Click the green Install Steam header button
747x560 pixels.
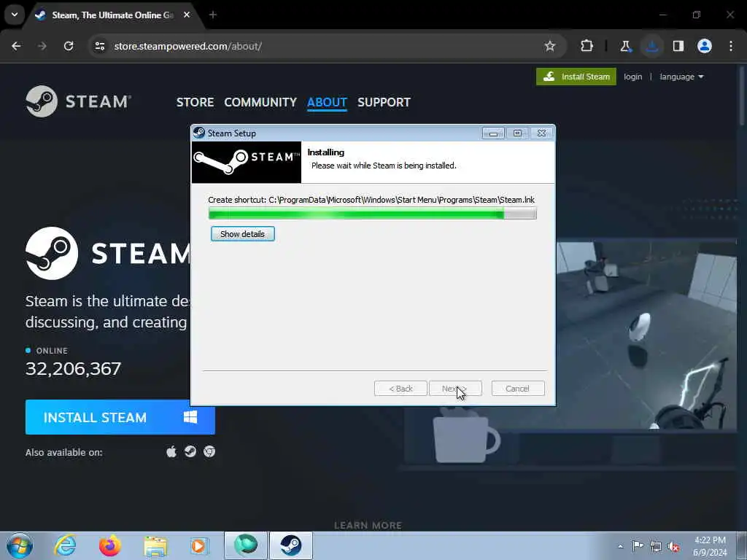click(576, 77)
